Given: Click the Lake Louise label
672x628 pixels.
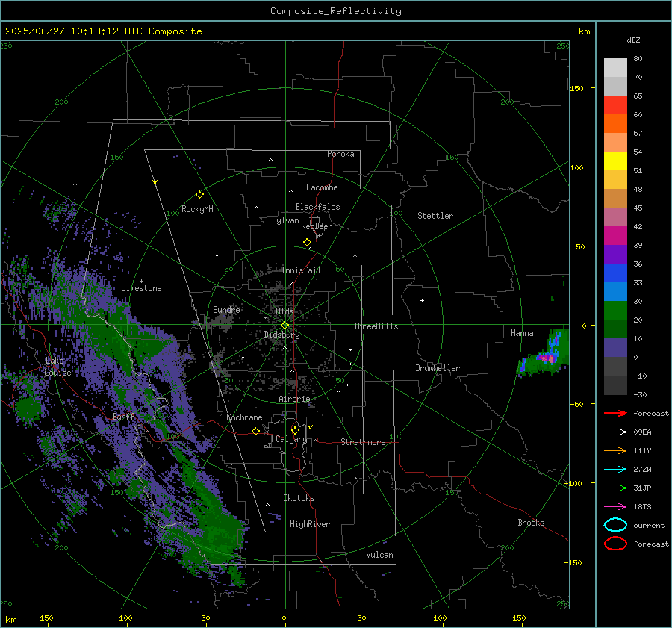Looking at the screenshot, I should pos(57,367).
